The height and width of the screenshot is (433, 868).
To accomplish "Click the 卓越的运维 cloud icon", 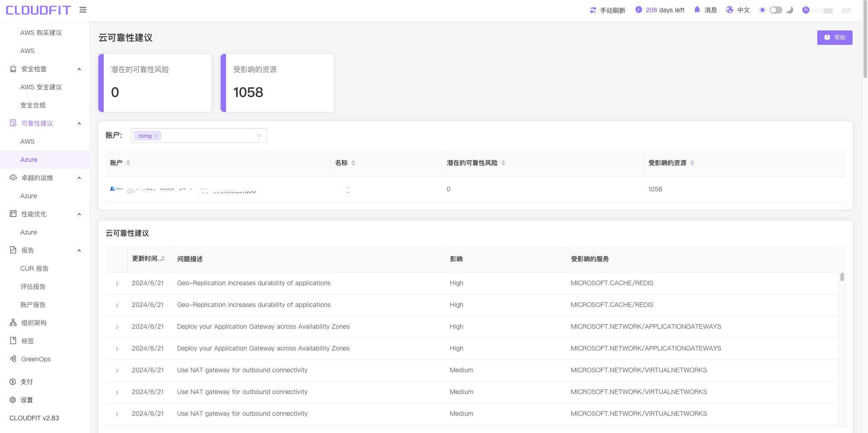I will coord(13,177).
